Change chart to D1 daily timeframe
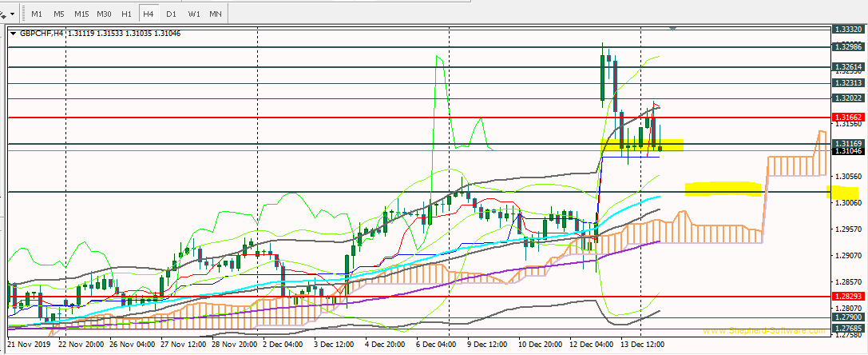 pyautogui.click(x=171, y=14)
